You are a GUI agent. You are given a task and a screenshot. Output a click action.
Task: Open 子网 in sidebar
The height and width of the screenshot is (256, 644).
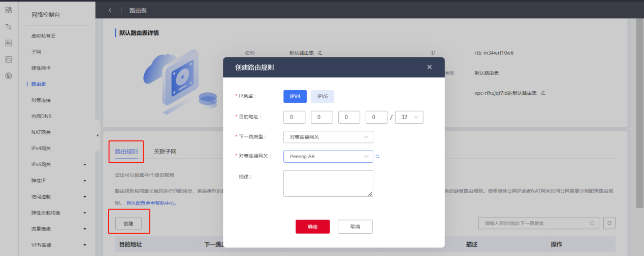tap(36, 52)
